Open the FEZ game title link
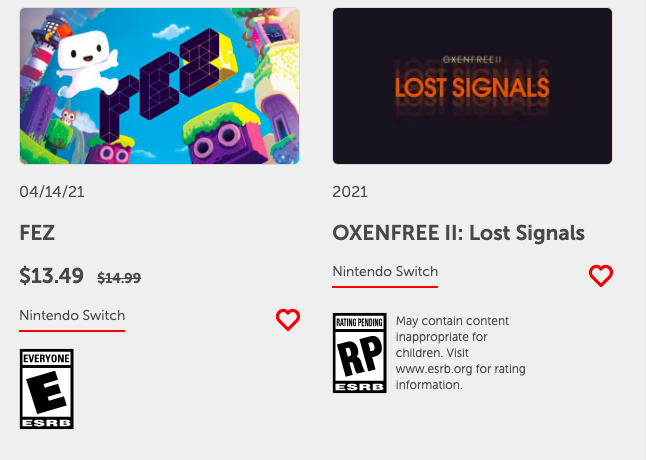The width and height of the screenshot is (646, 460). pyautogui.click(x=36, y=233)
